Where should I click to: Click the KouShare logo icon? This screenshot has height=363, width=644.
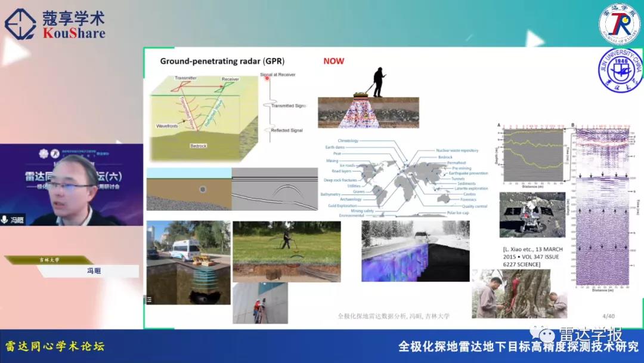point(20,23)
